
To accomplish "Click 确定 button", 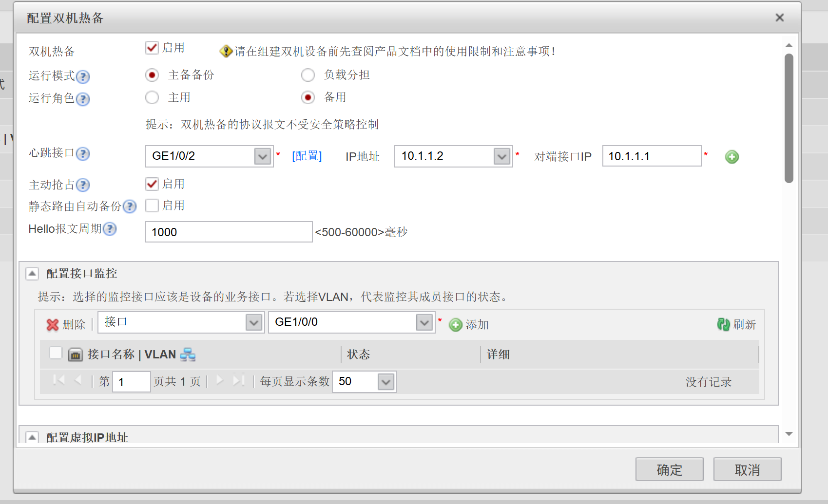I will pos(669,469).
